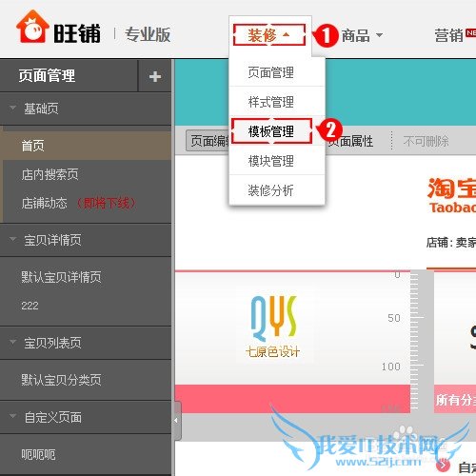Collapse the 宝贝列表页 section

tap(13, 342)
